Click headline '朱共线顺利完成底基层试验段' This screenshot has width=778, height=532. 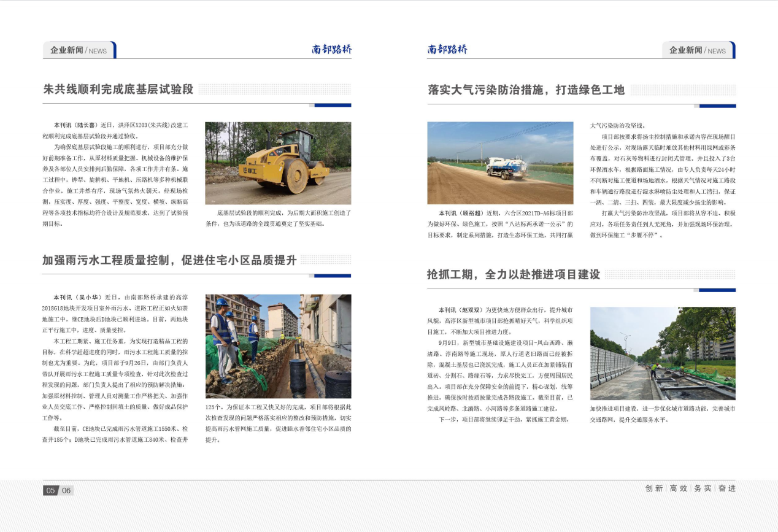(118, 90)
